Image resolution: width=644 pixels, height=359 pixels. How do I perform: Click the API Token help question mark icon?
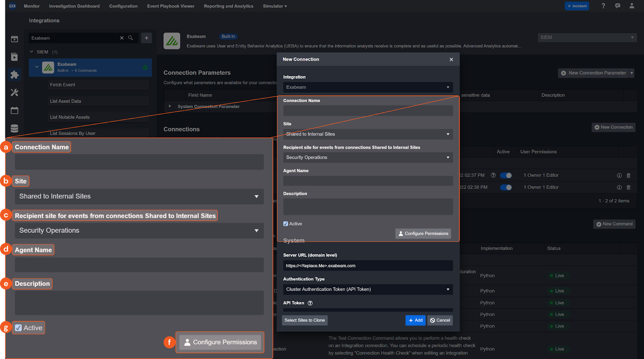coord(310,303)
